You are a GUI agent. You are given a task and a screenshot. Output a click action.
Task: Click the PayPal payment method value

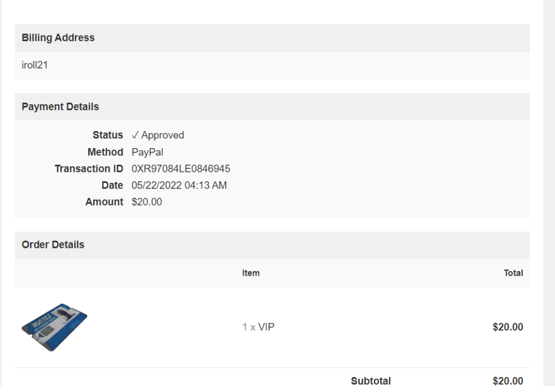tap(147, 152)
